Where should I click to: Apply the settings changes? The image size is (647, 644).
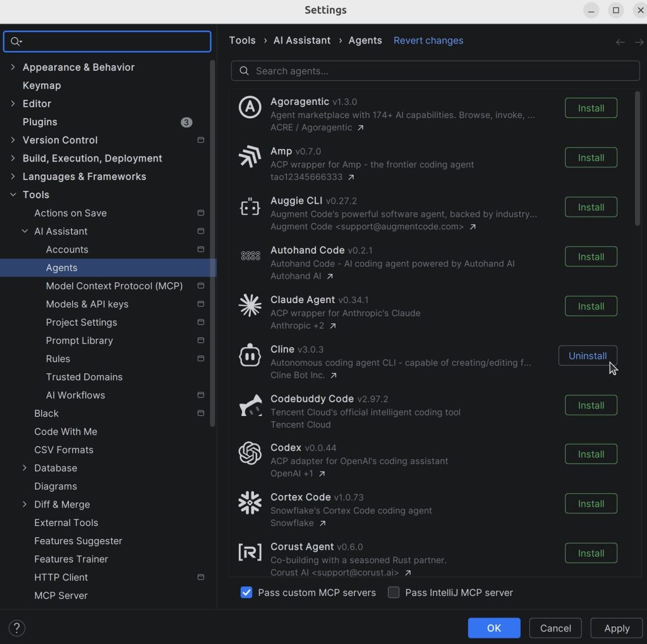(617, 628)
